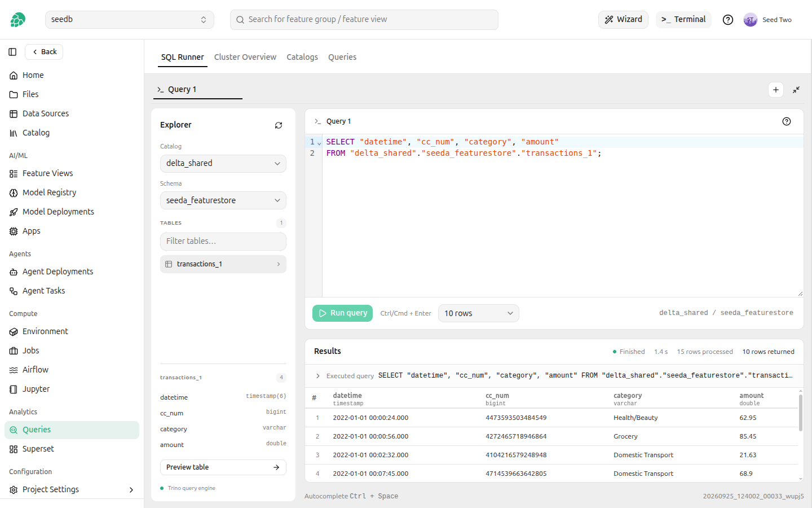
Task: Click the Back button
Action: point(44,52)
